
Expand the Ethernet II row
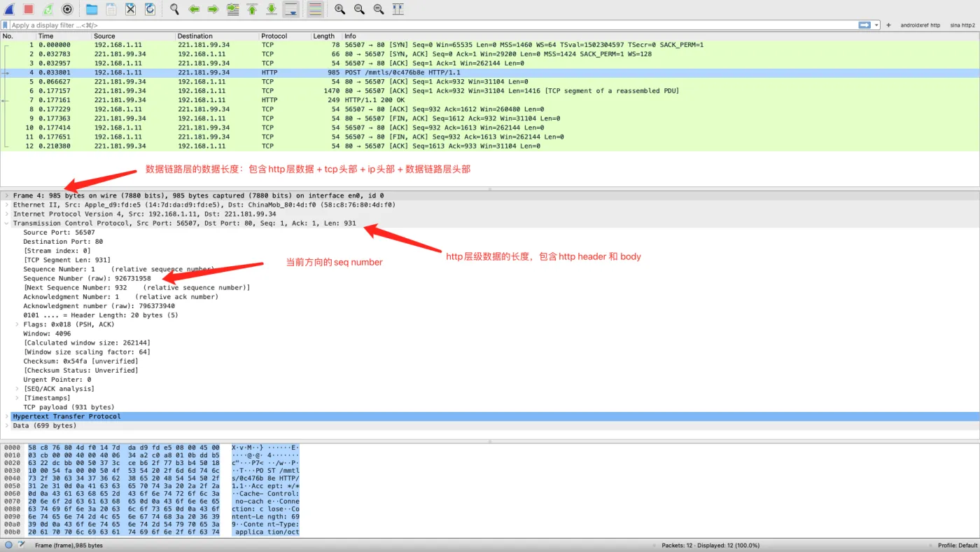pos(6,205)
